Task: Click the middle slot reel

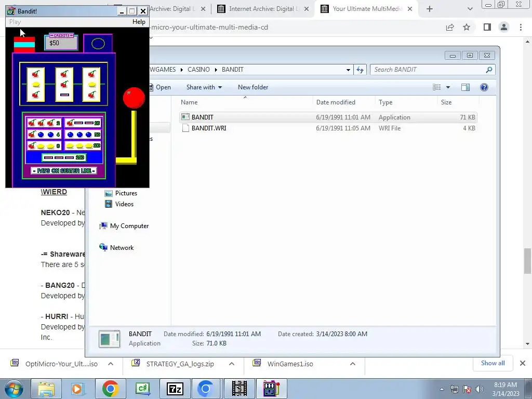Action: (64, 84)
